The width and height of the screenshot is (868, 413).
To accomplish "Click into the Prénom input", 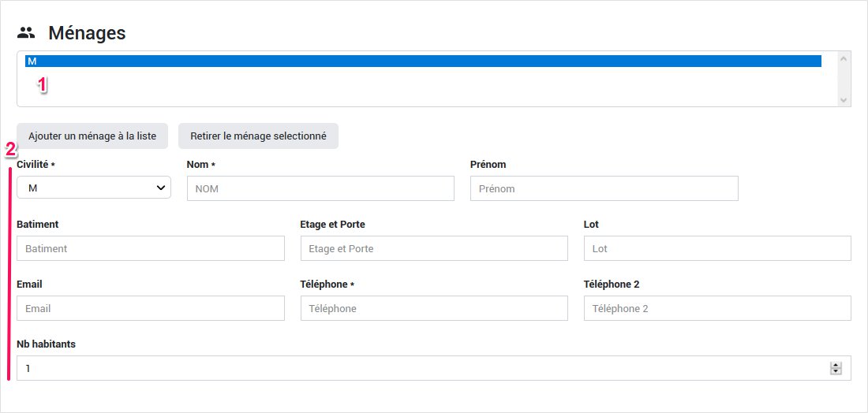I will 604,188.
